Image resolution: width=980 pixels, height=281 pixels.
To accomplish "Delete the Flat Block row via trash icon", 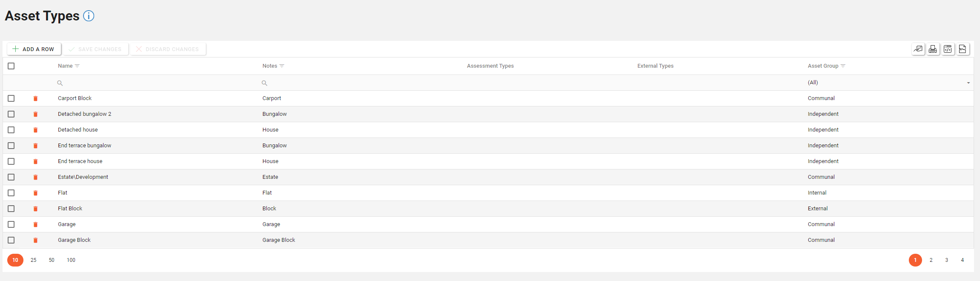I will coord(35,209).
